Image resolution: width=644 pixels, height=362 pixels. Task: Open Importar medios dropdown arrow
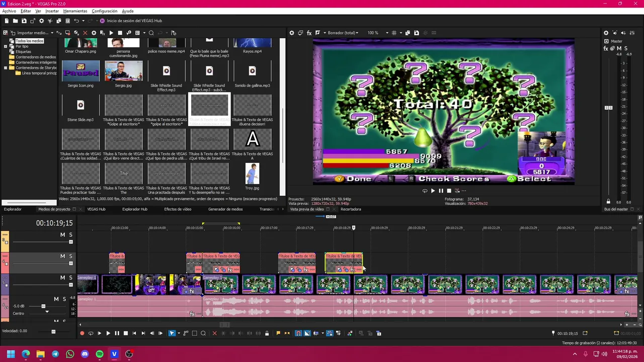click(x=52, y=33)
